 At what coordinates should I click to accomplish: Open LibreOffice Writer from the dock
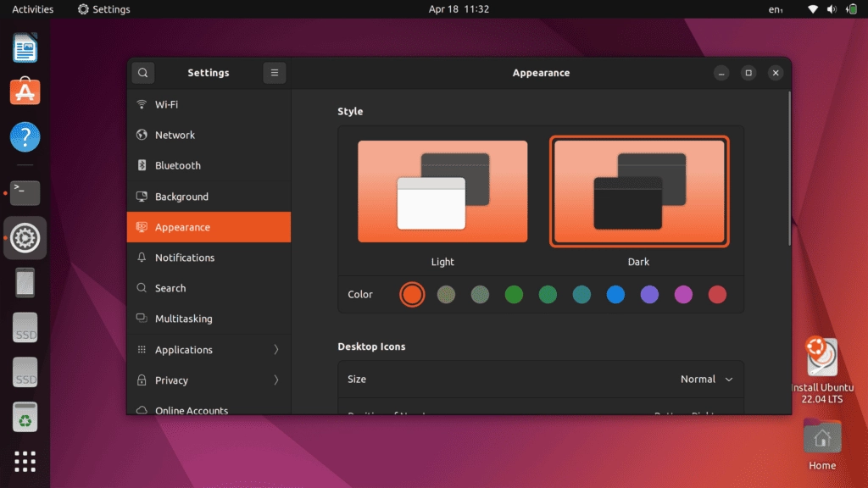(x=25, y=47)
